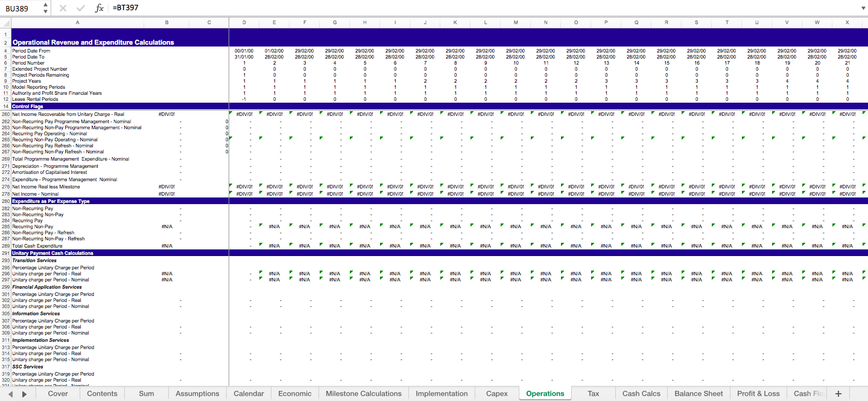This screenshot has width=868, height=401.
Task: Click the 'Implementation Services' heading
Action: [x=41, y=340]
